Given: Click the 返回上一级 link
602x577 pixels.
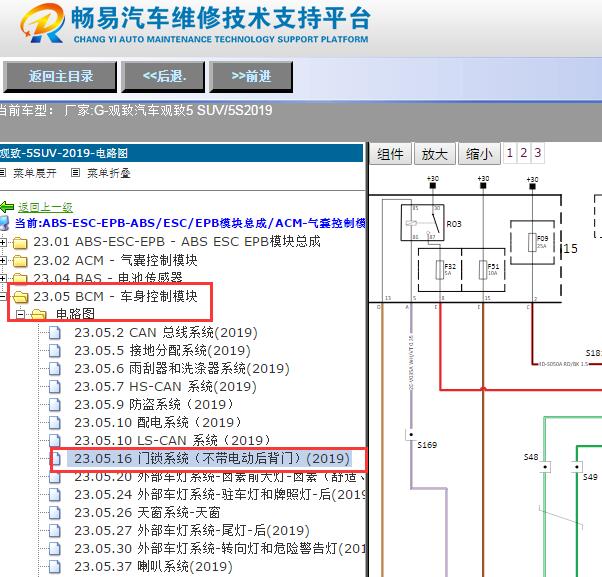Looking at the screenshot, I should click(45, 207).
